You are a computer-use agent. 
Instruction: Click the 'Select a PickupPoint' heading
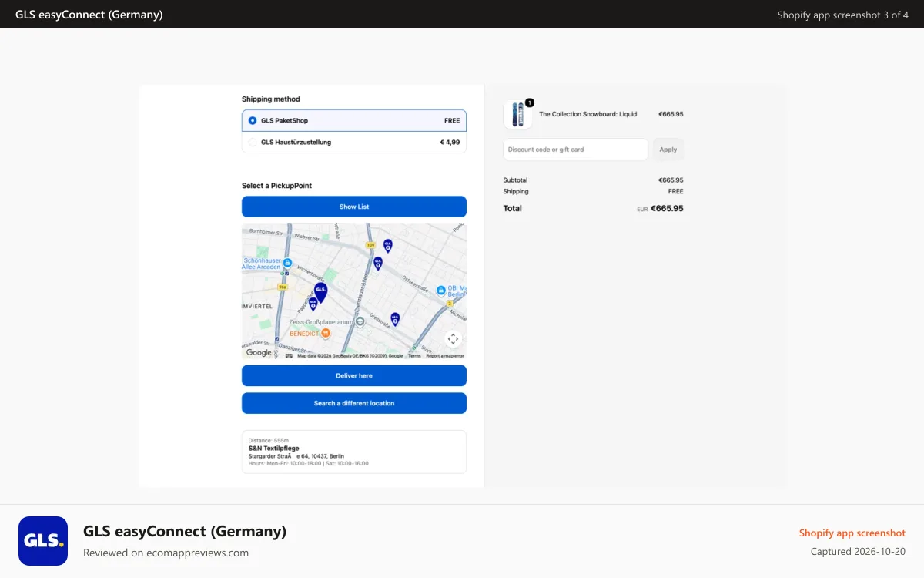tap(276, 186)
